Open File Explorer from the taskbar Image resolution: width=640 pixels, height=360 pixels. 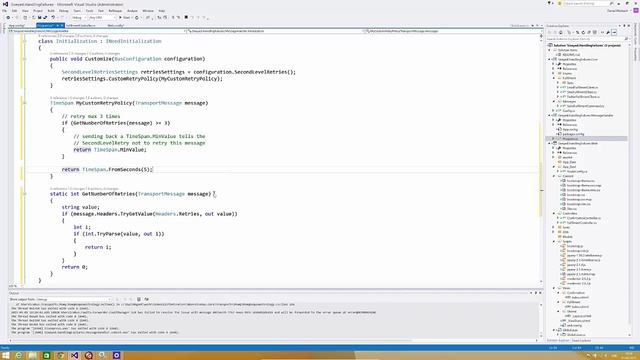click(33, 355)
